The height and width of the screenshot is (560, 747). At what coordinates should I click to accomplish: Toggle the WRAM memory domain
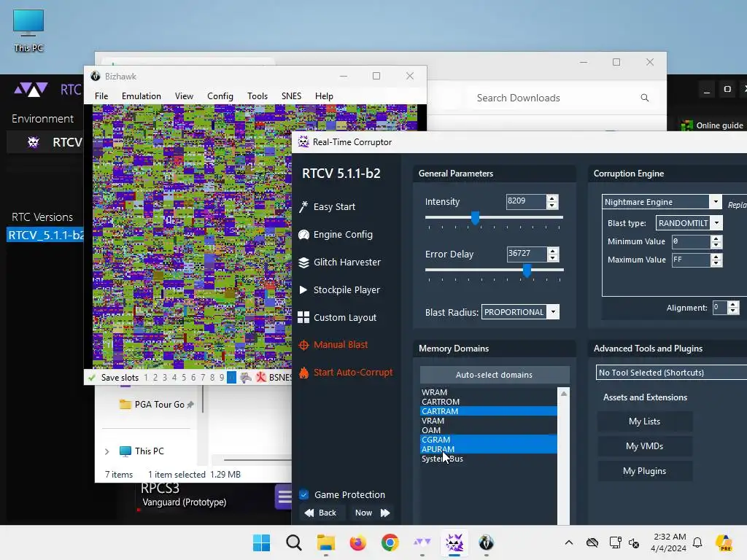[488, 392]
